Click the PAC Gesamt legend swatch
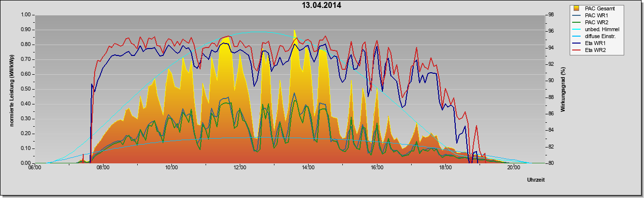Image resolution: width=644 pixels, height=198 pixels. pyautogui.click(x=577, y=8)
